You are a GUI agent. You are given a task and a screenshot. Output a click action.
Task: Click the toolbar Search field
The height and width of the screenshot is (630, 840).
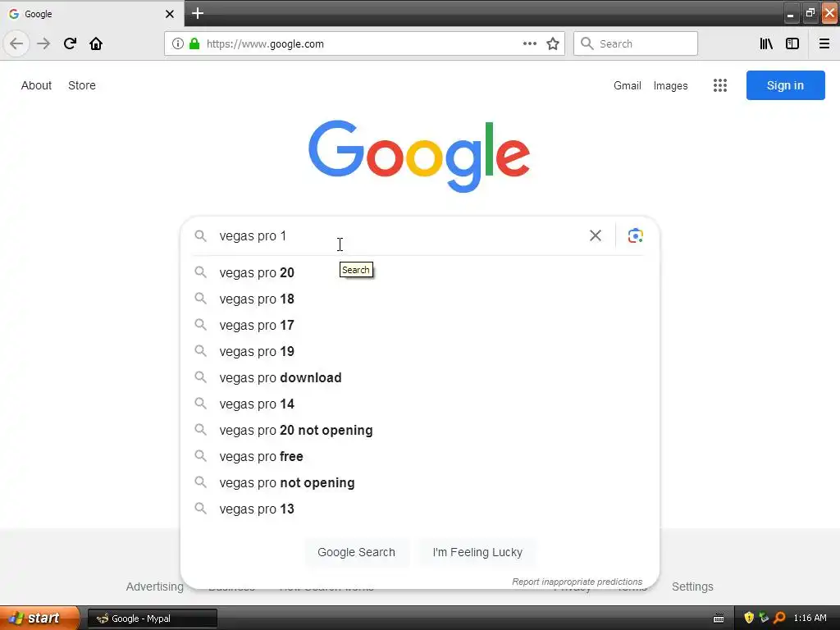point(636,43)
